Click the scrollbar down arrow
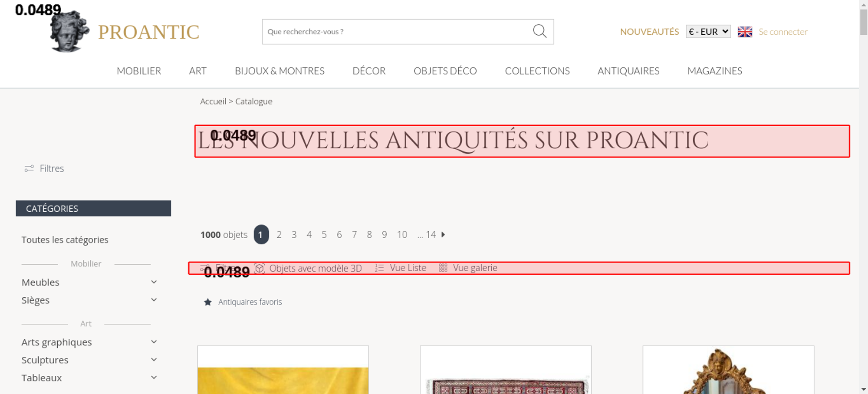868x394 pixels. 864,390
